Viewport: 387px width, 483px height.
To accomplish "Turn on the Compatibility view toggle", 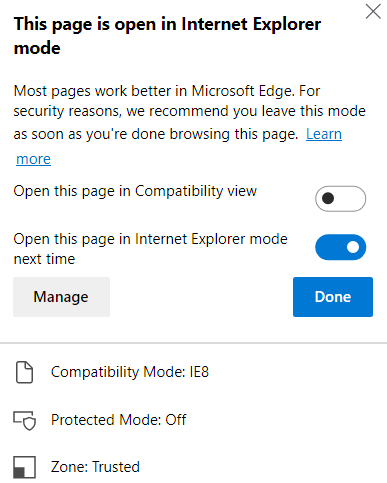I will click(340, 199).
